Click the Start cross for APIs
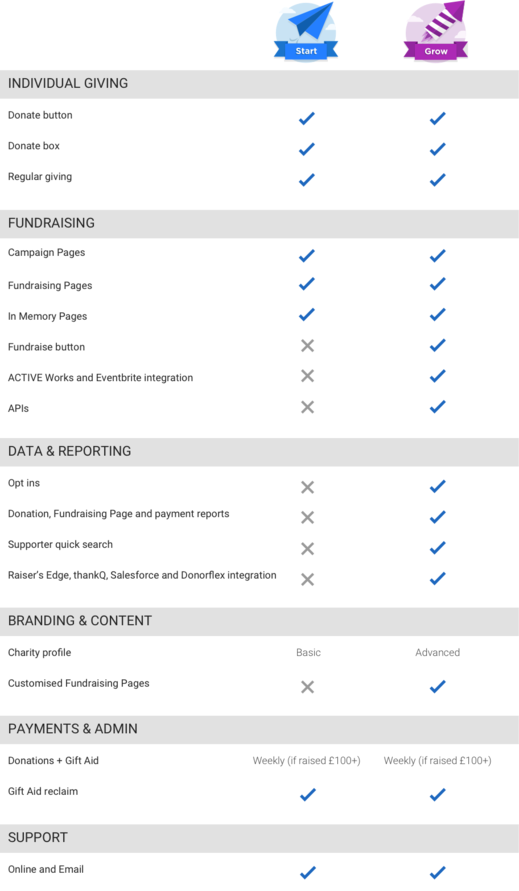This screenshot has height=891, width=519. point(308,407)
